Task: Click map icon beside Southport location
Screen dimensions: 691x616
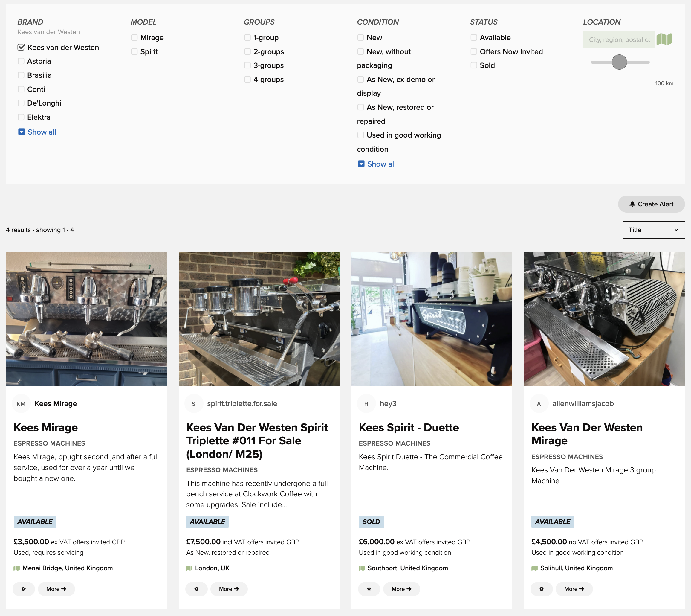Action: pyautogui.click(x=362, y=568)
